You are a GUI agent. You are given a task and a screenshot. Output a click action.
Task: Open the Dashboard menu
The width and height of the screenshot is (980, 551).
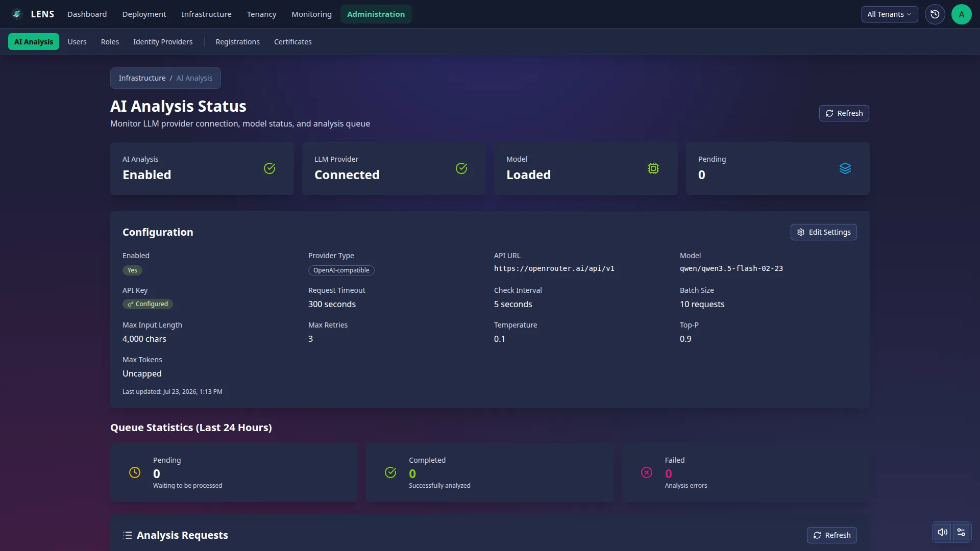(x=87, y=14)
